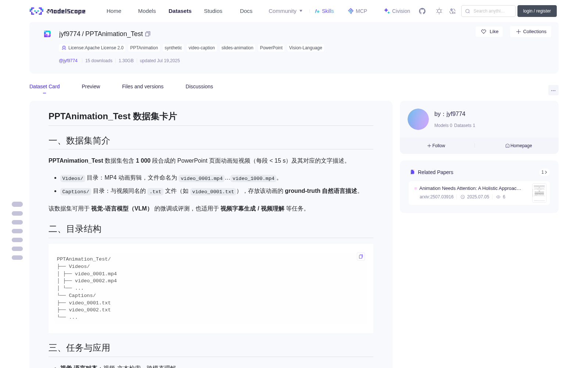Click arxiv:2507.03916 identifier
Screen dimensions: 588x368
437,197
